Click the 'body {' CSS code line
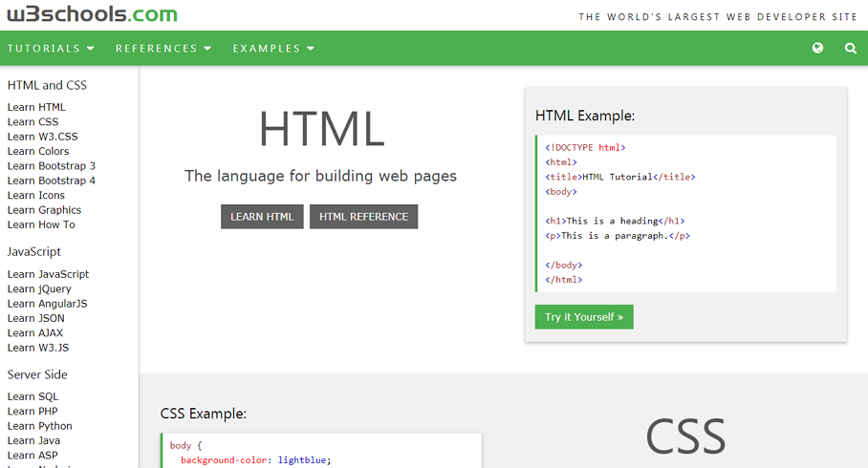This screenshot has height=468, width=868. tap(186, 445)
